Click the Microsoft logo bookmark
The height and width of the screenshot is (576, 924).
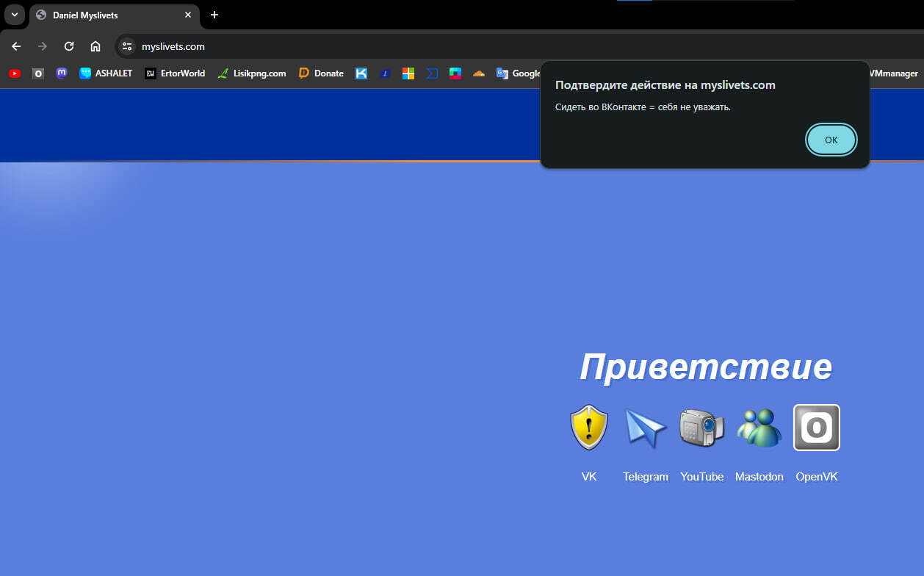(x=408, y=73)
